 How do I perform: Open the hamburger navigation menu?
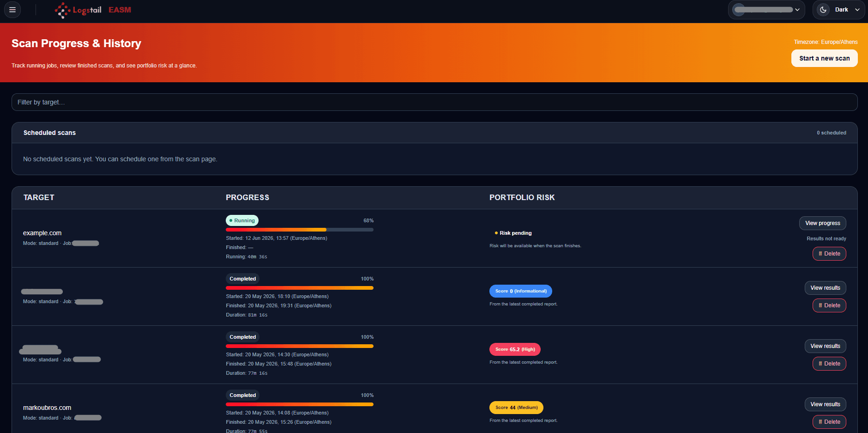point(12,10)
